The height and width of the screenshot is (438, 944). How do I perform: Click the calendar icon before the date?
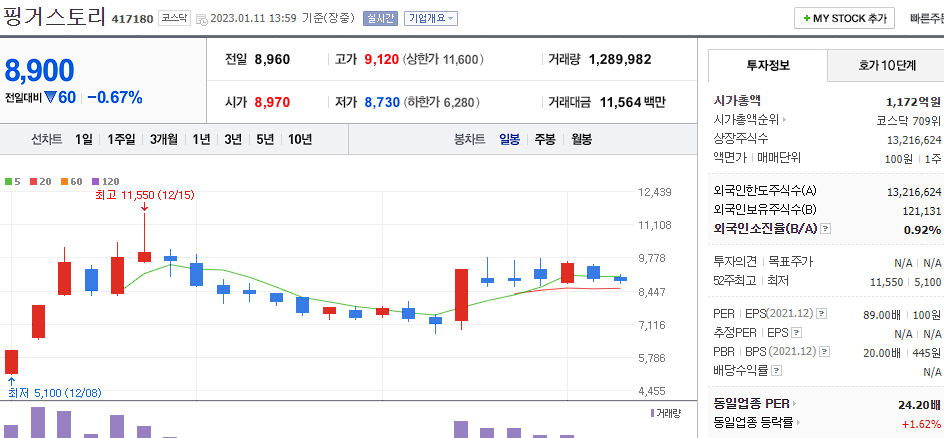point(202,19)
